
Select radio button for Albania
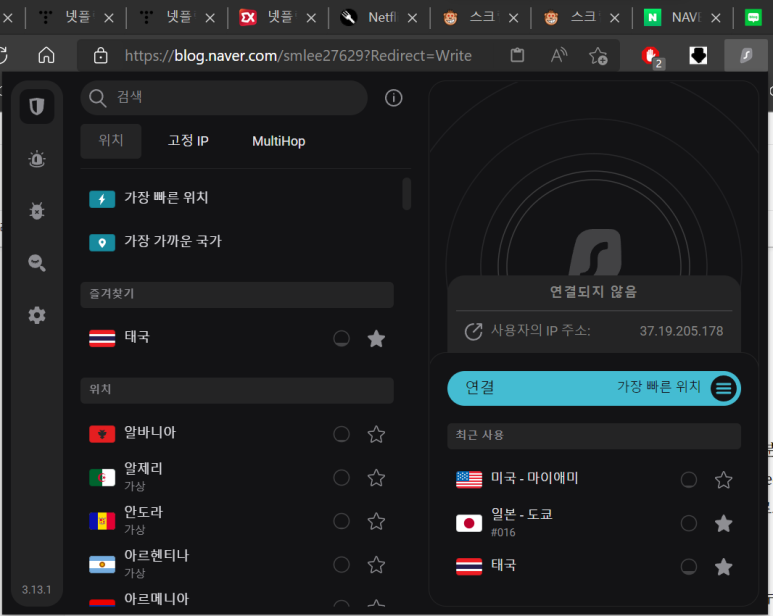tap(341, 434)
